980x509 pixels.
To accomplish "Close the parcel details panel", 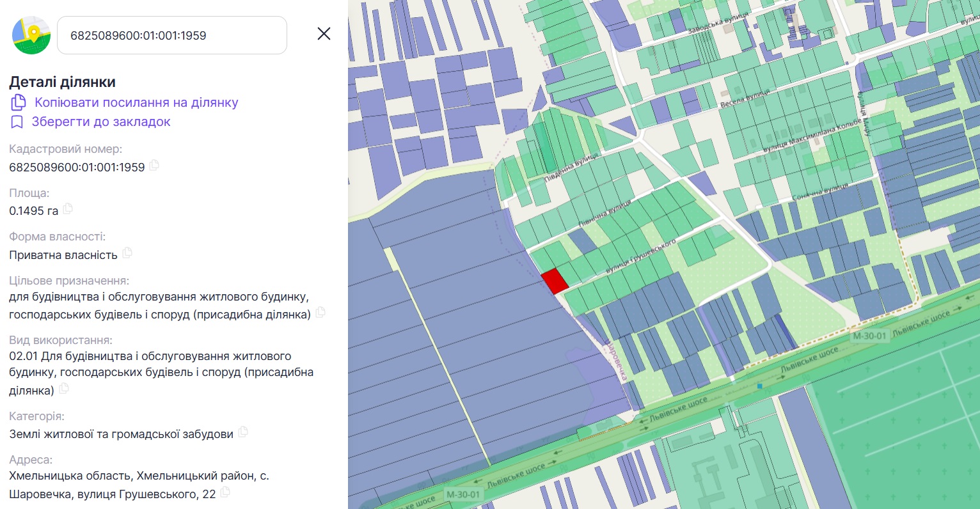I will (324, 34).
